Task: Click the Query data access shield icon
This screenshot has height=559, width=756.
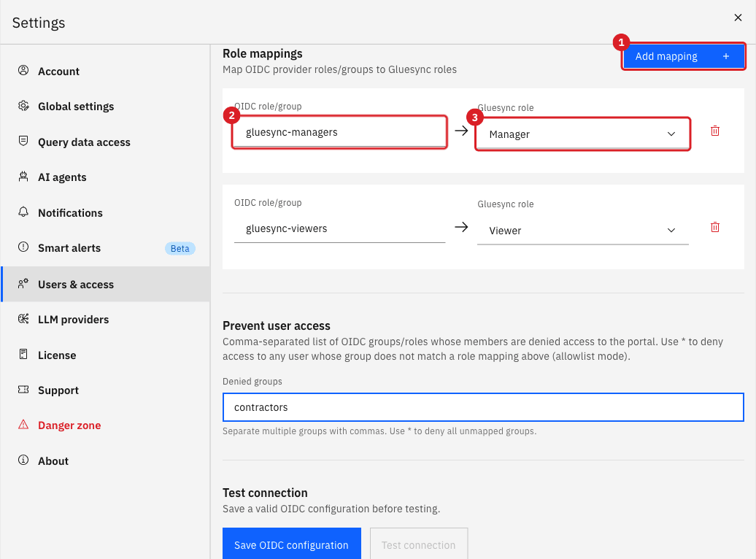Action: pos(23,141)
